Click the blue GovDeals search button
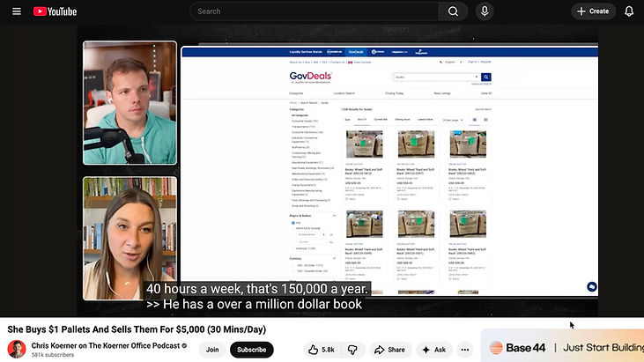The image size is (644, 362). (486, 77)
